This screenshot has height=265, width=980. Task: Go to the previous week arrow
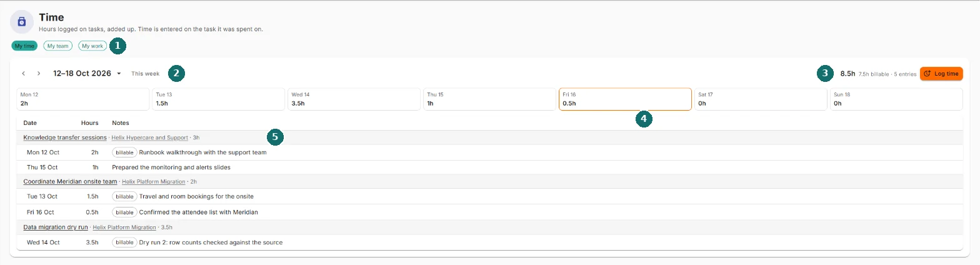[x=23, y=74]
